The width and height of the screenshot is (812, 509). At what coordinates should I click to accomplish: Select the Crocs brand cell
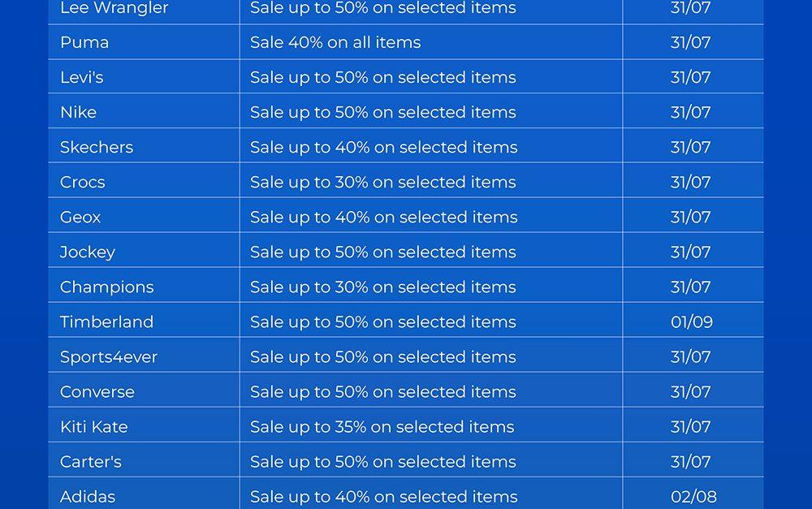(x=83, y=182)
